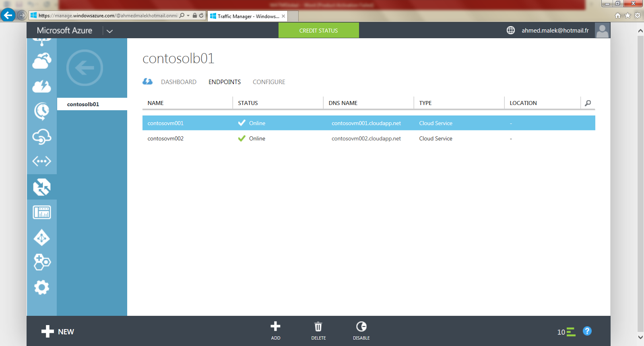Open the language globe icon

pos(511,30)
